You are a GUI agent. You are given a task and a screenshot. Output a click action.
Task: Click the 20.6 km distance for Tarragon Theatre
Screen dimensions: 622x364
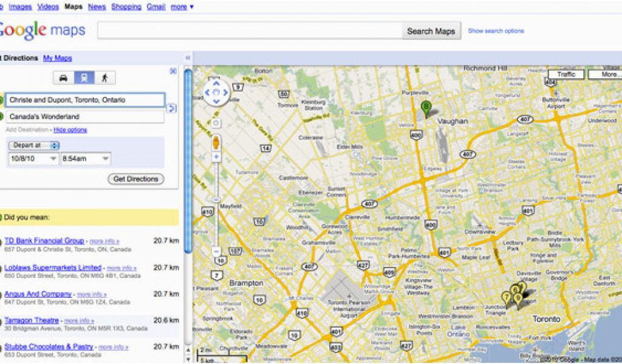tap(166, 320)
